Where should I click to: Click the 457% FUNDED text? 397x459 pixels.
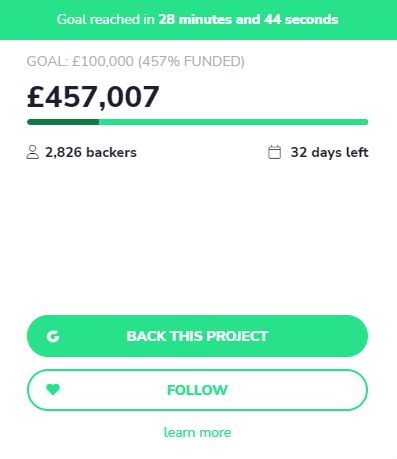pyautogui.click(x=191, y=62)
